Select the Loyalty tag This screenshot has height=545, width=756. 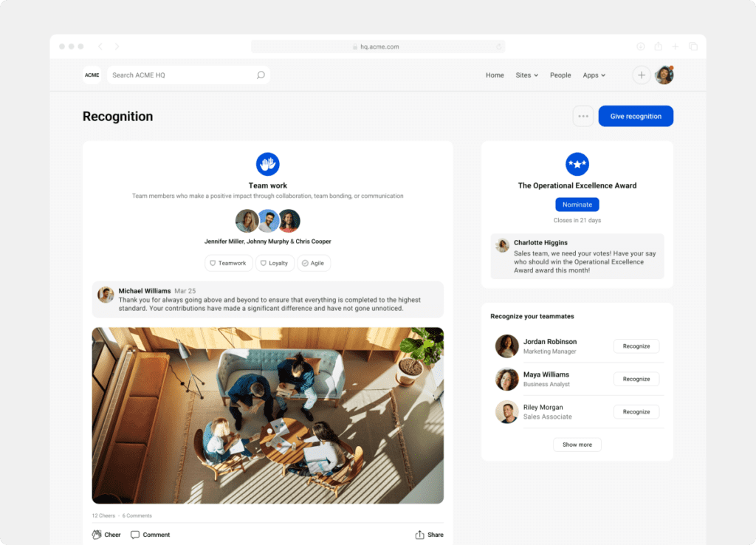click(x=275, y=264)
